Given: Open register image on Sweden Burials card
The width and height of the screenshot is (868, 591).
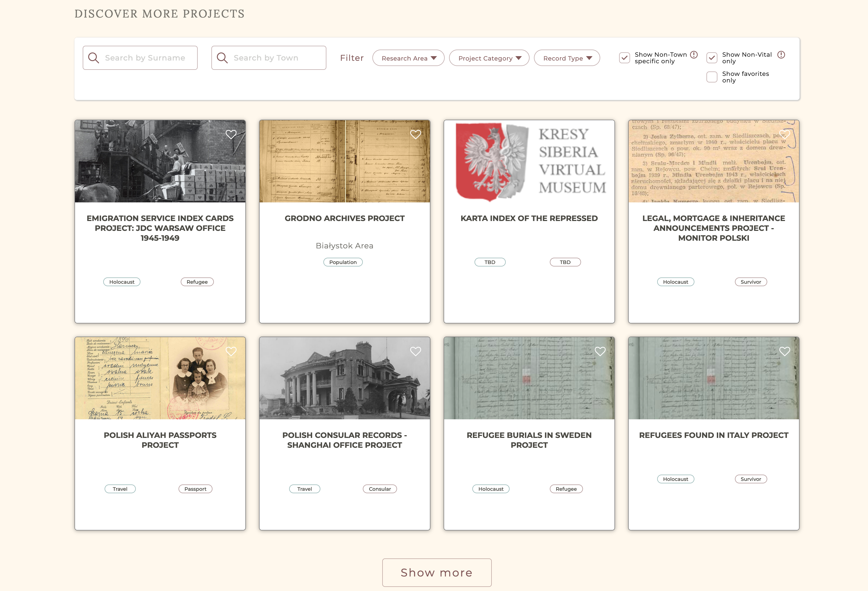Looking at the screenshot, I should pyautogui.click(x=529, y=378).
